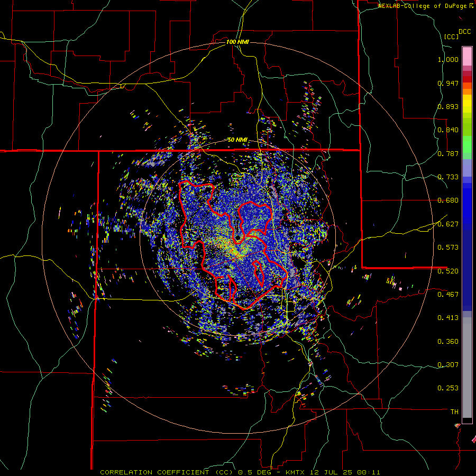The height and width of the screenshot is (476, 476).
Task: Click the Correlation Coefficient KMTX caption text
Action: (240, 472)
